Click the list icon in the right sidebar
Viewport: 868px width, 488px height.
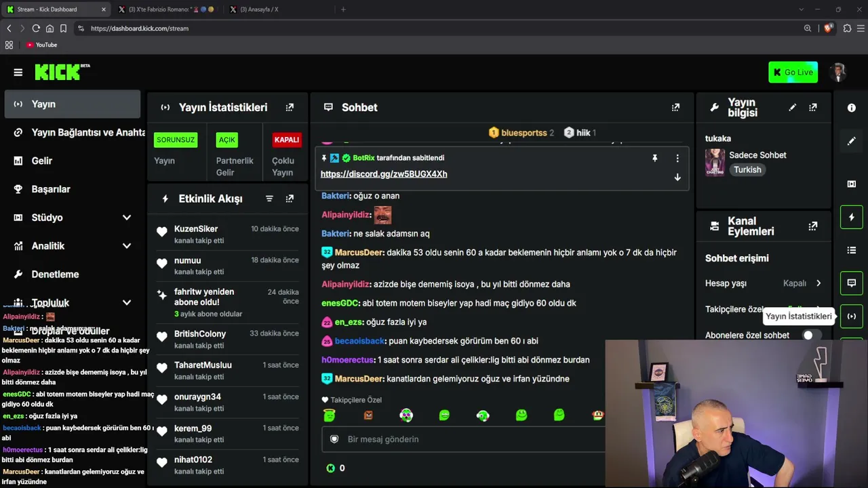point(852,250)
